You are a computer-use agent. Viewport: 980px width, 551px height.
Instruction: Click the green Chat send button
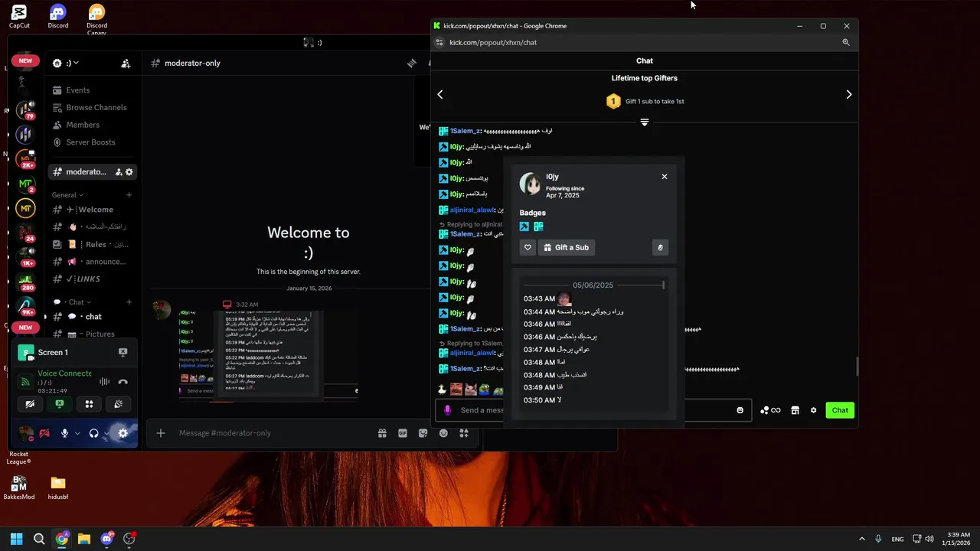840,410
